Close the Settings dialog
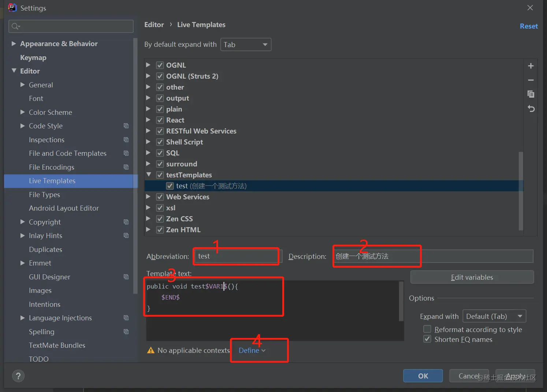The height and width of the screenshot is (392, 547). 530,8
